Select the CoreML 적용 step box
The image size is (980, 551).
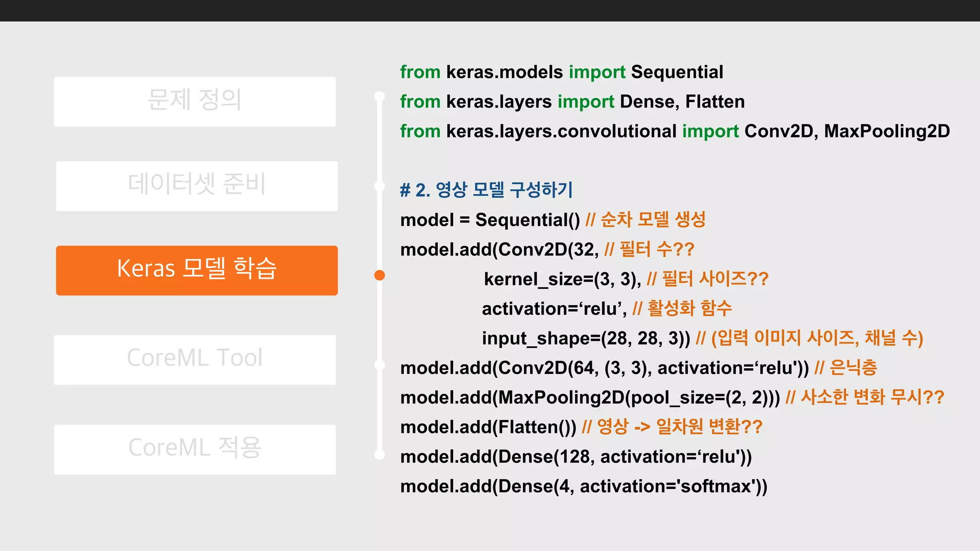[x=195, y=450]
